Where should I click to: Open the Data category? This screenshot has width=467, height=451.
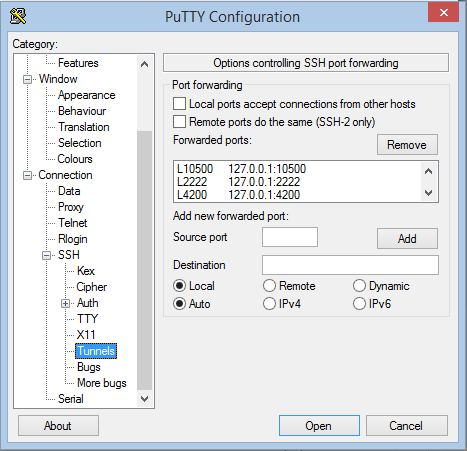point(69,191)
